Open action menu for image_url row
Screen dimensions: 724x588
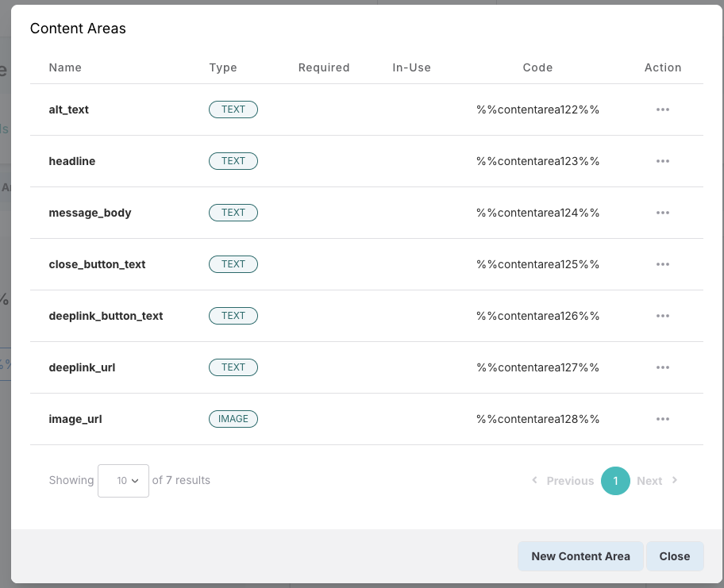click(663, 419)
